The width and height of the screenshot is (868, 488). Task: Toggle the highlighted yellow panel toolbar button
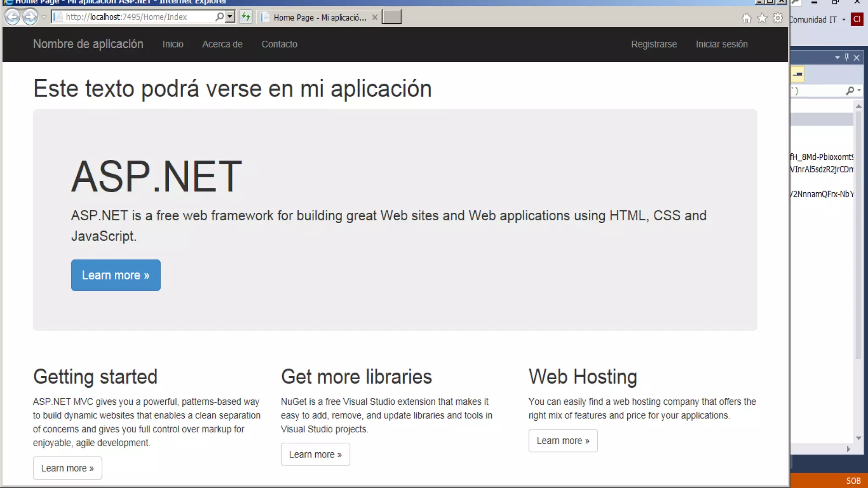point(797,75)
